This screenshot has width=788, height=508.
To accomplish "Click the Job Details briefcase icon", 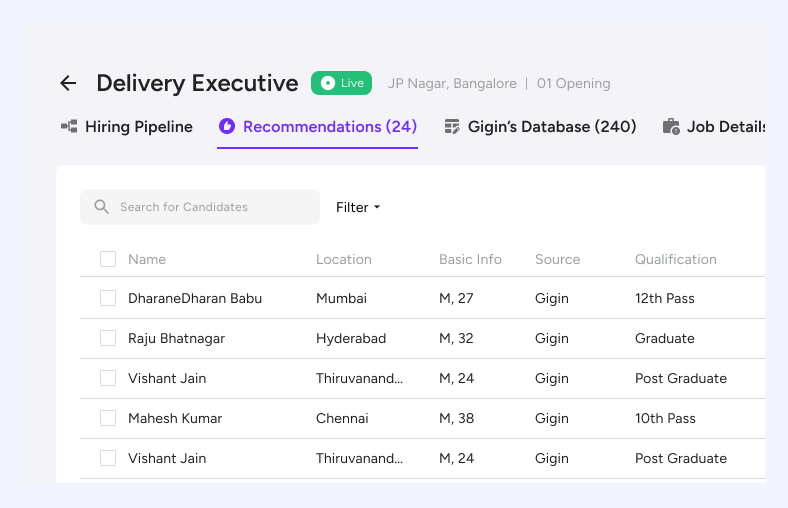I will tap(671, 127).
